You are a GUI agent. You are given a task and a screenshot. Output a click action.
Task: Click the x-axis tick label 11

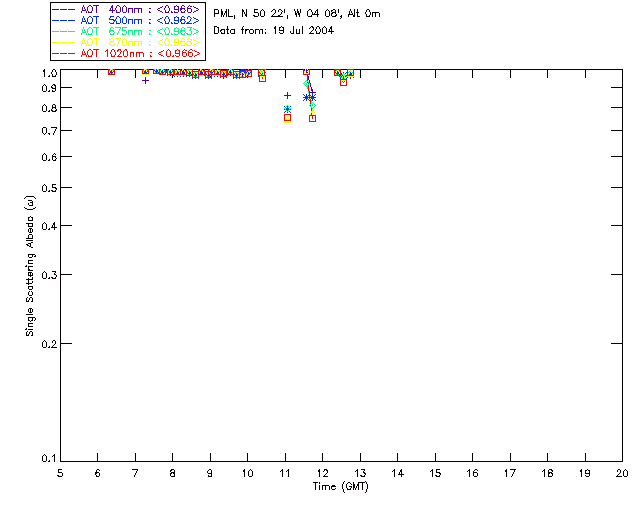pos(285,473)
